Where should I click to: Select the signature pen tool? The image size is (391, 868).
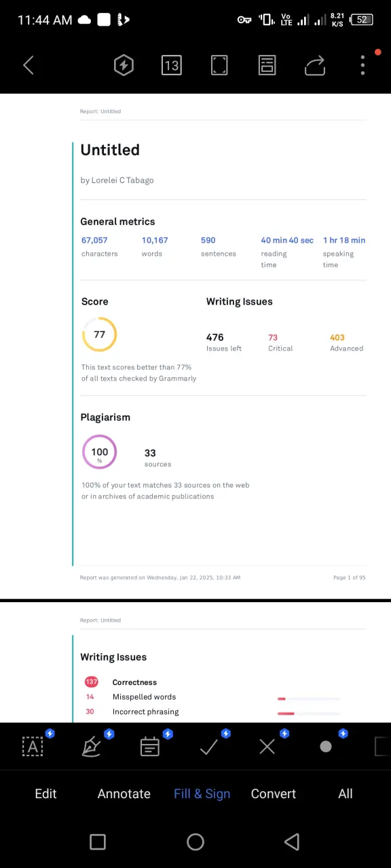pos(91,747)
